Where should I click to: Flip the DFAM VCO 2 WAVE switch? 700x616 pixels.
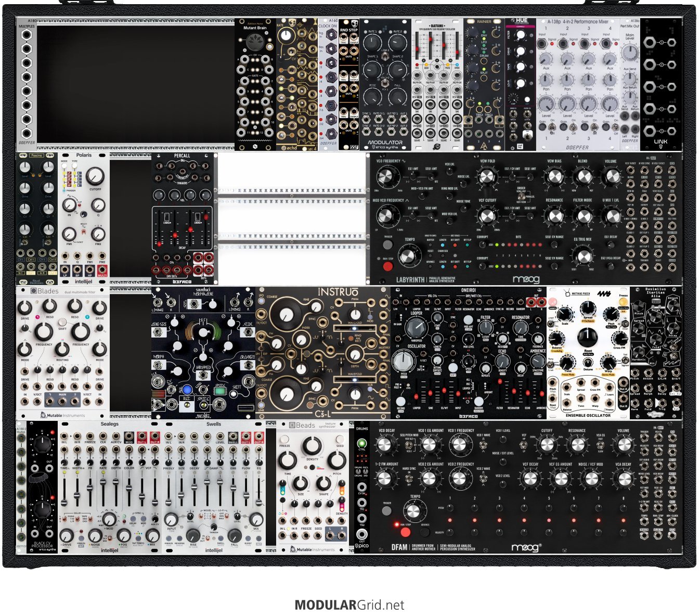pos(483,479)
